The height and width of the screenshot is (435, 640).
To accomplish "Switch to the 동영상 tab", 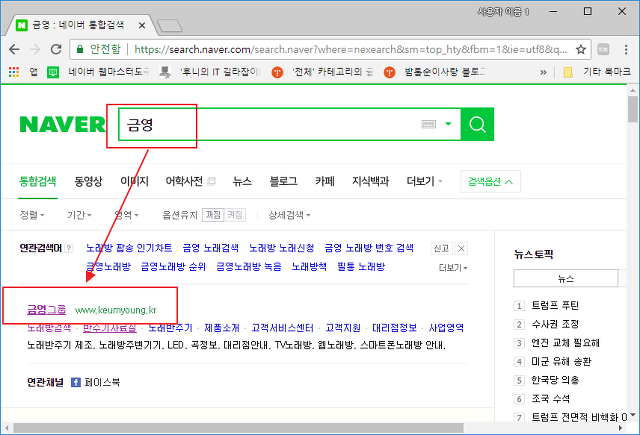I will (x=88, y=181).
